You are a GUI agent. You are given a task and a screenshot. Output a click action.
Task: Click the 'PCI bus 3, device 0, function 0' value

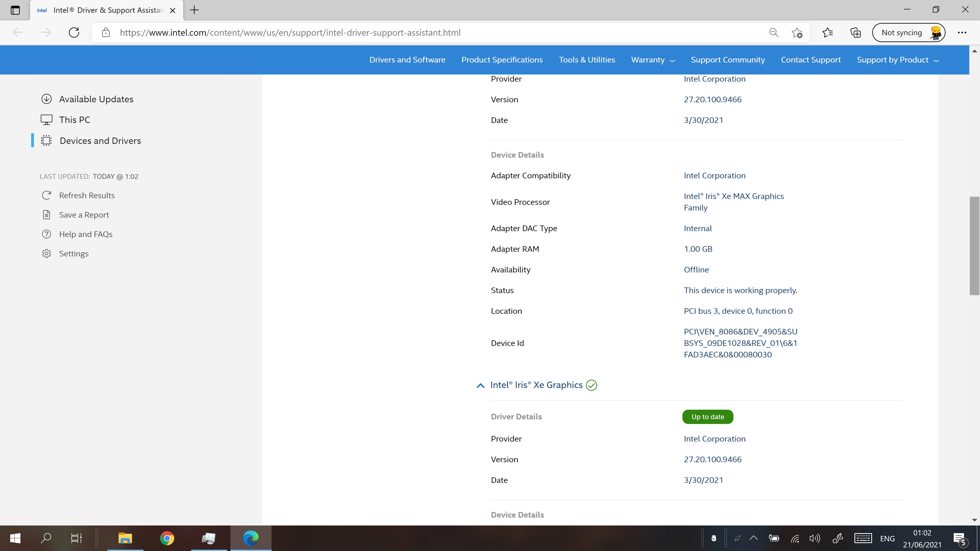click(x=738, y=311)
